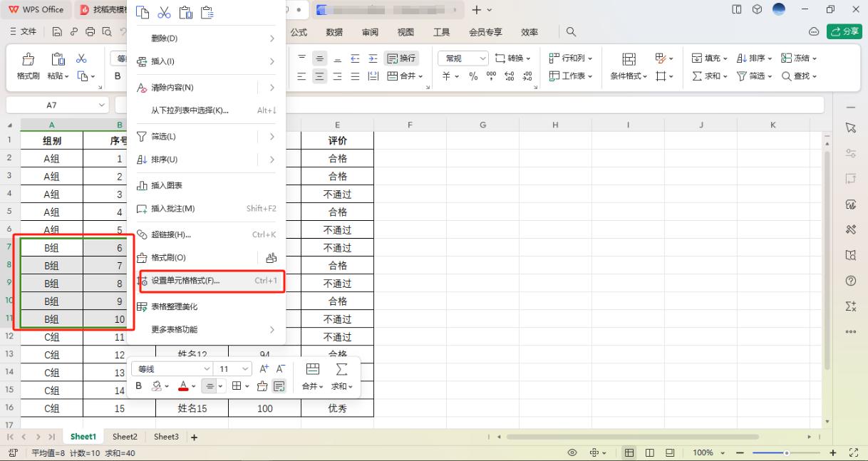Viewport: 868px width, 461px height.
Task: Click the ribbon search magnifier icon
Action: pos(571,32)
